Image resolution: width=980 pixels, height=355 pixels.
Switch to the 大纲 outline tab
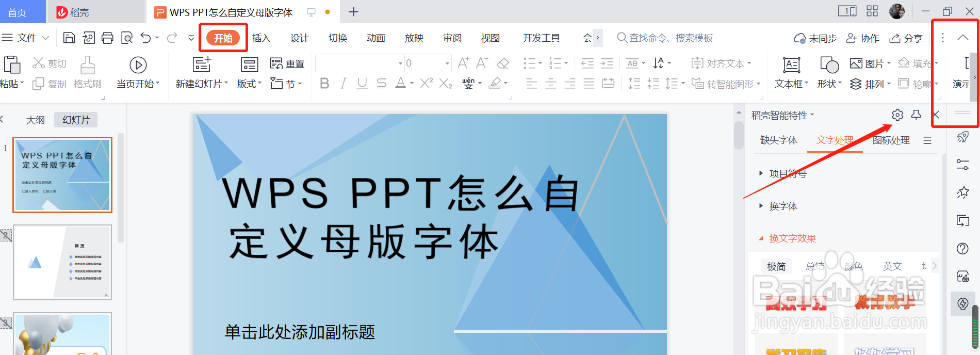coord(36,120)
